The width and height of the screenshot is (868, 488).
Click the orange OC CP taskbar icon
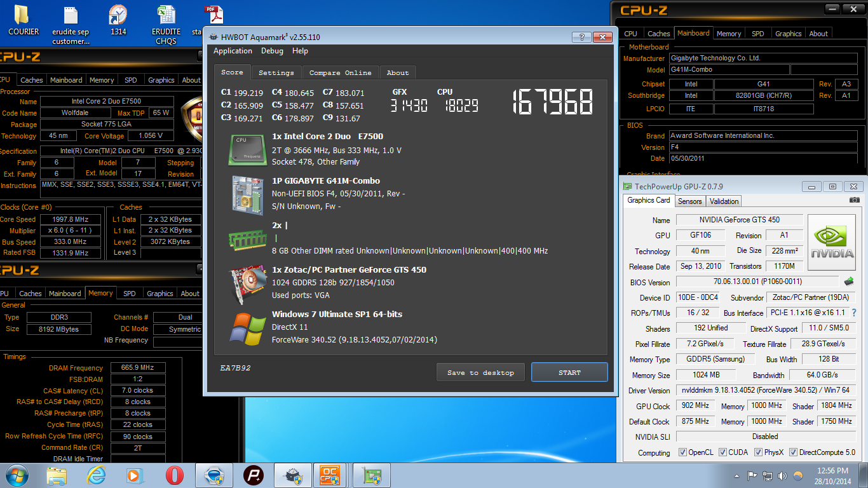(329, 475)
